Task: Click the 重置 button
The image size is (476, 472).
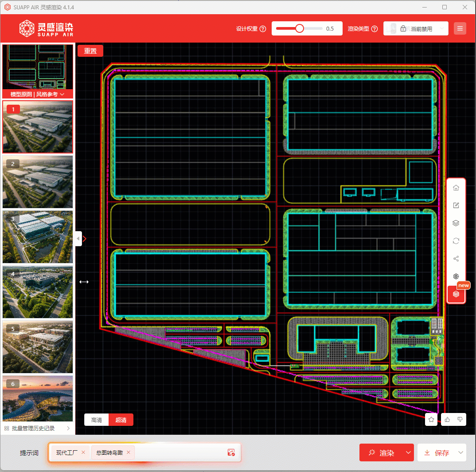Action: 90,51
